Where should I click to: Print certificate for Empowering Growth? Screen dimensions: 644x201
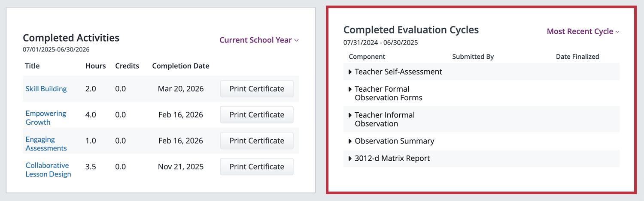257,115
